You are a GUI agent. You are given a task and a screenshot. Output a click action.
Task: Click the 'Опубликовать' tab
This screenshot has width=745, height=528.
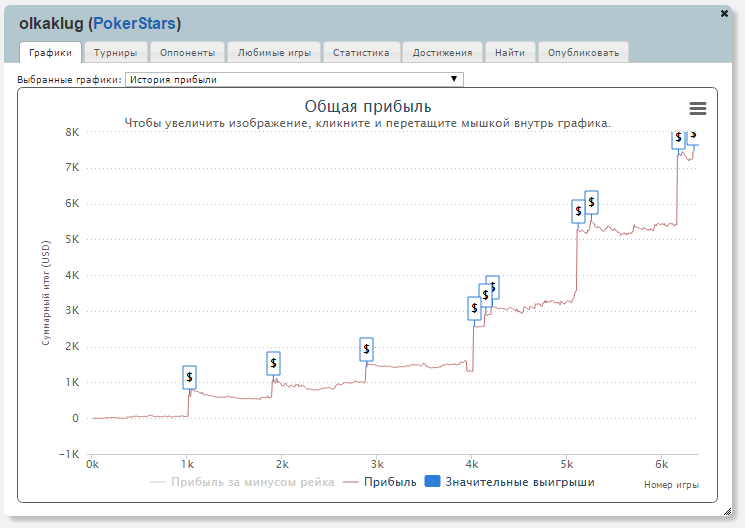tap(583, 52)
